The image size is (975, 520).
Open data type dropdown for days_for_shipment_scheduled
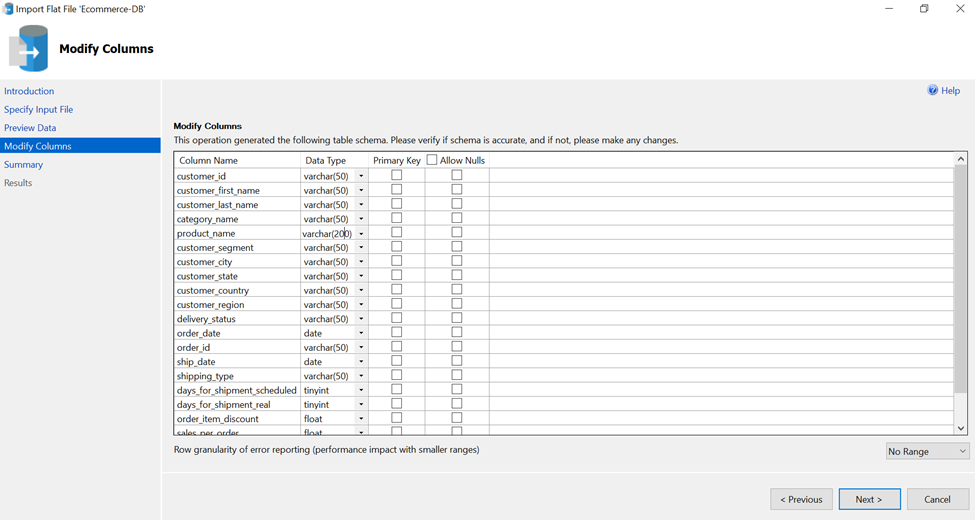coord(361,391)
